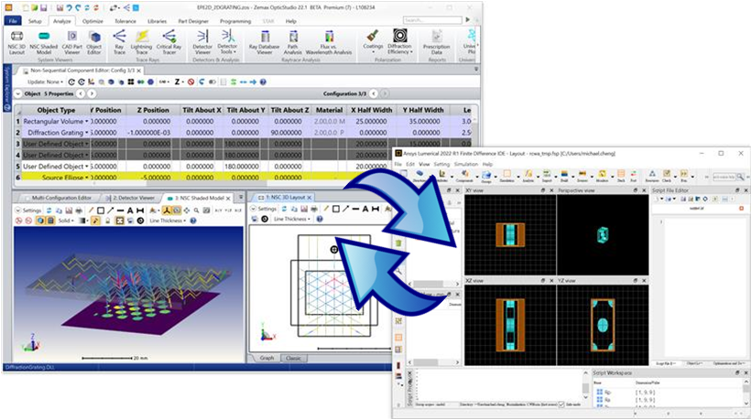
Task: Open the File tab in OpticStudio
Action: point(12,21)
